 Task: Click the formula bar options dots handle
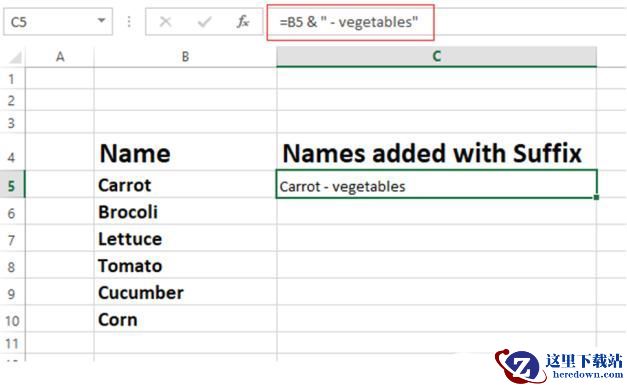coord(129,22)
